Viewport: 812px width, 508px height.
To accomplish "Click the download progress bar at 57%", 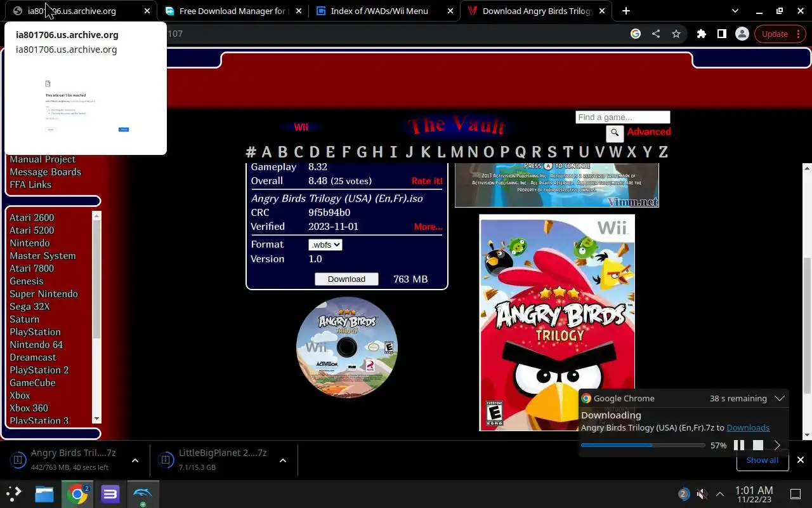I will [x=643, y=446].
